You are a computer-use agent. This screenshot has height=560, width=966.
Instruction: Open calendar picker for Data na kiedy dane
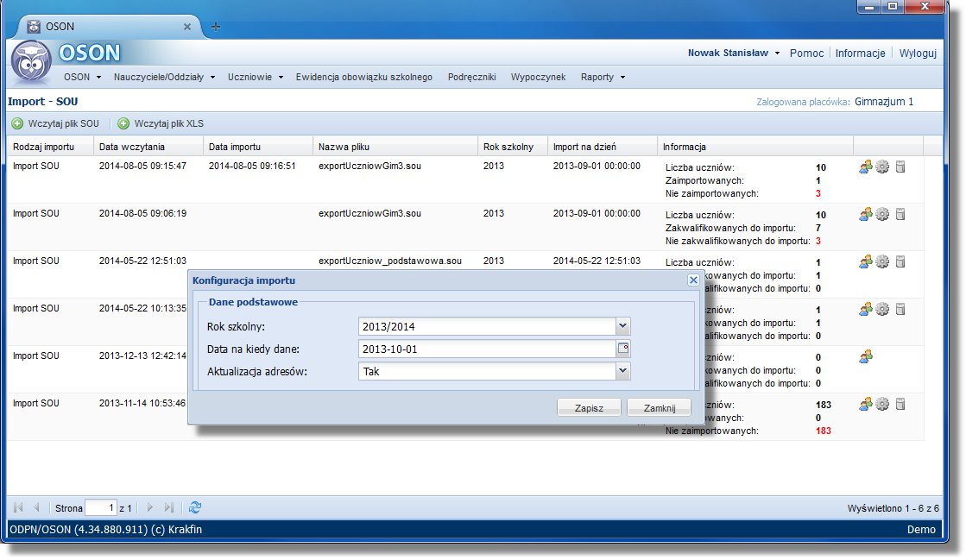(623, 349)
